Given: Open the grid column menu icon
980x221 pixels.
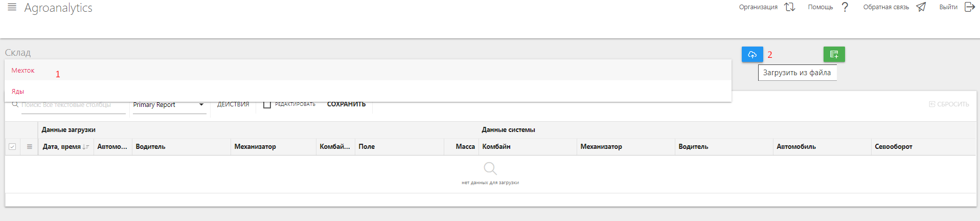Looking at the screenshot, I should tap(30, 147).
